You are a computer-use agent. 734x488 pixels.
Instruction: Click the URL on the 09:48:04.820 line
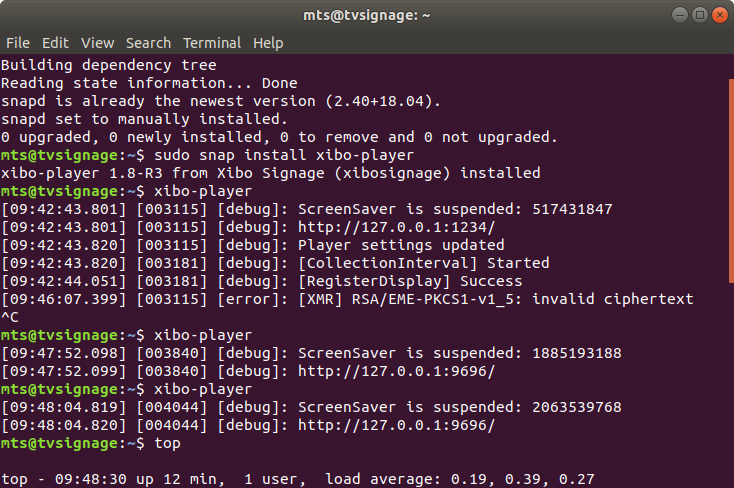(396, 425)
